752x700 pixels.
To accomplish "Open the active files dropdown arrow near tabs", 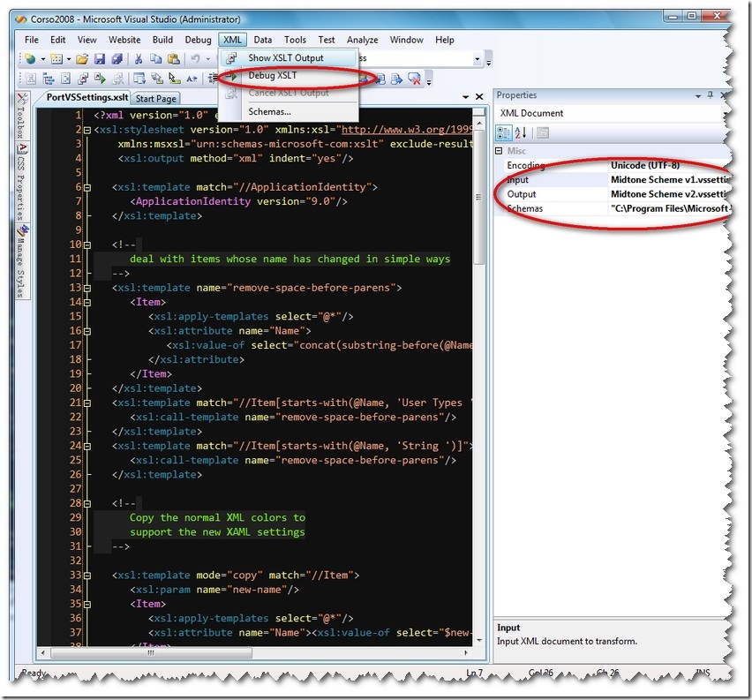I will pos(465,97).
